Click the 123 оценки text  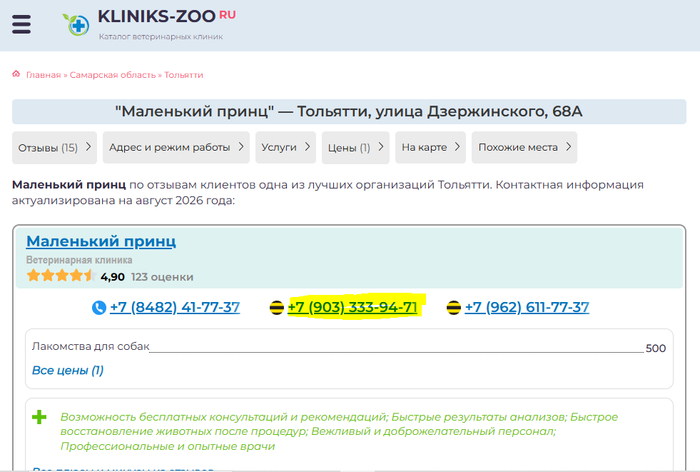click(162, 277)
